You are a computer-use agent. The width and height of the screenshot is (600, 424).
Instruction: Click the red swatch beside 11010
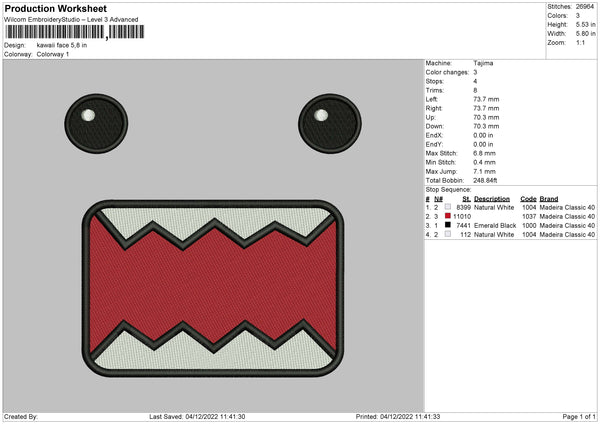[447, 216]
